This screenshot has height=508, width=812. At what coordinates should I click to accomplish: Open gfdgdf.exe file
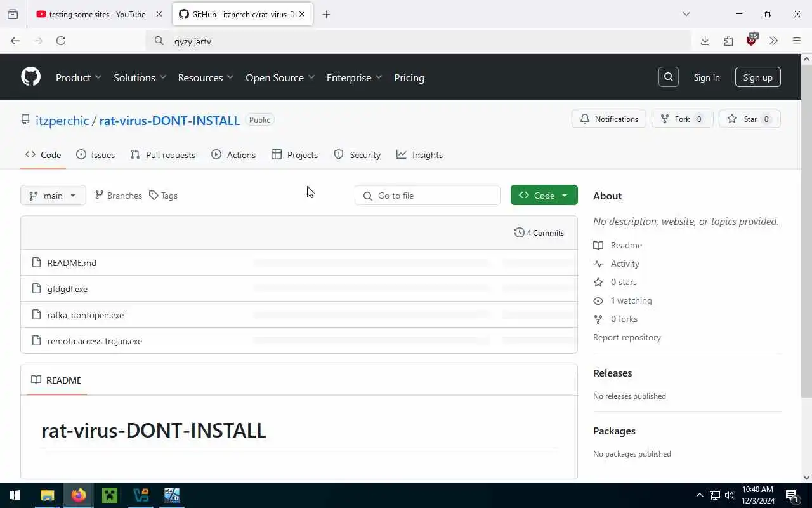pos(67,289)
